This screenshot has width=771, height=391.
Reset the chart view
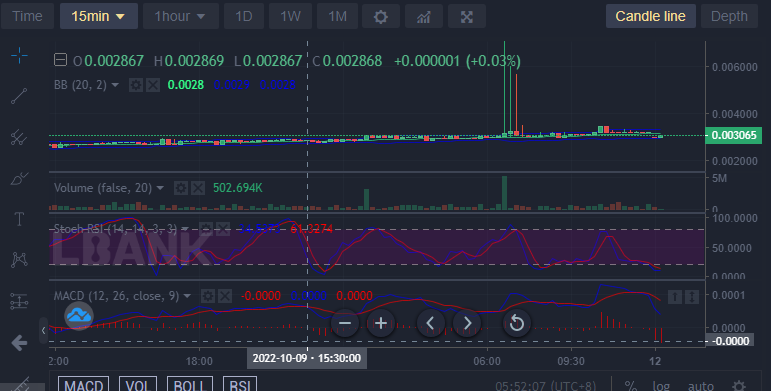[x=516, y=323]
